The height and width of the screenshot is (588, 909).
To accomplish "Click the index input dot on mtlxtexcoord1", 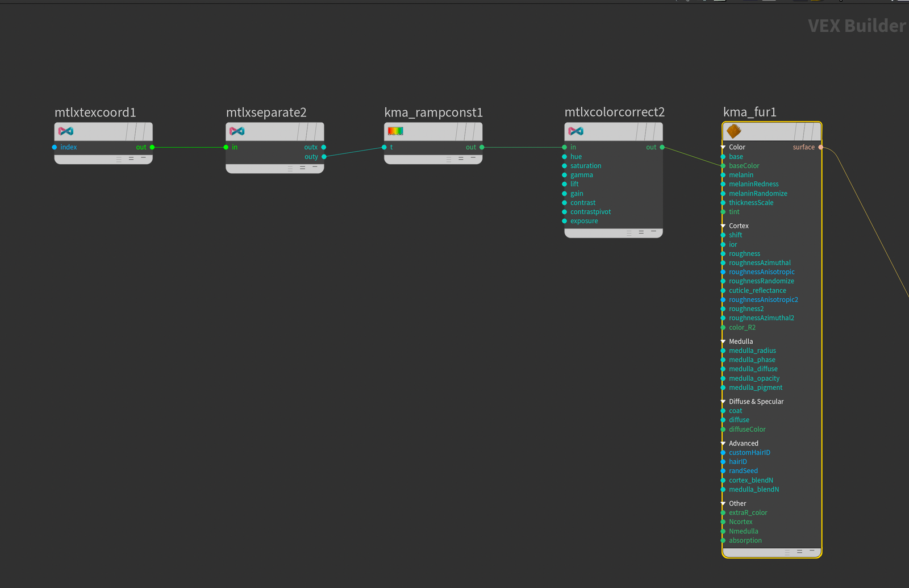I will (55, 147).
